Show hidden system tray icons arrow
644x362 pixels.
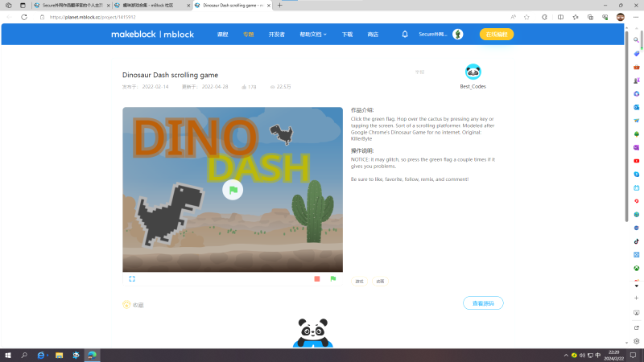pos(566,356)
